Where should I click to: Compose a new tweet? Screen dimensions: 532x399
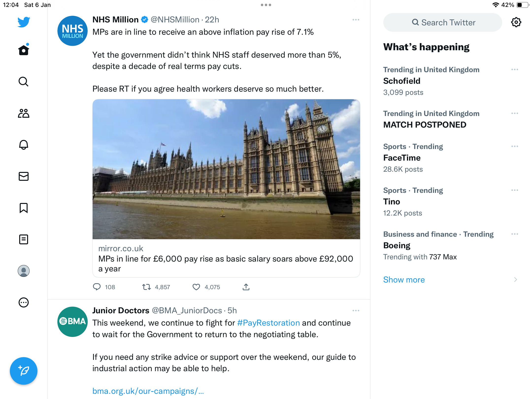pyautogui.click(x=24, y=371)
